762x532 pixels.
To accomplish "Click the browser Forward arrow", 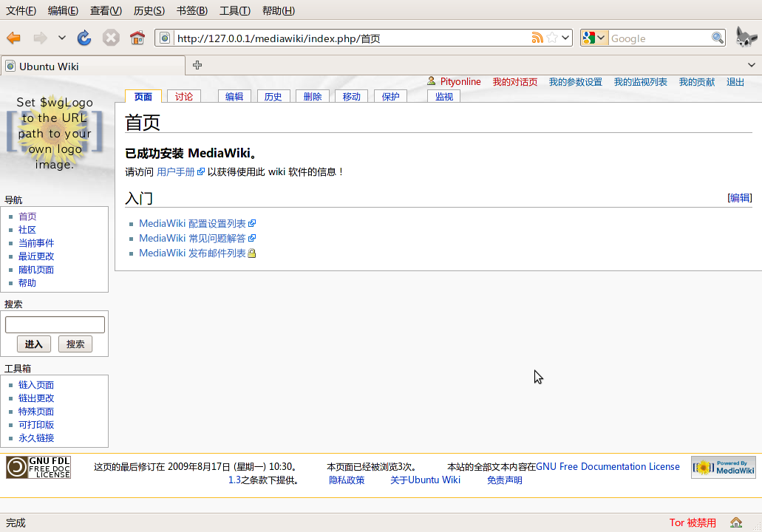I will [41, 38].
